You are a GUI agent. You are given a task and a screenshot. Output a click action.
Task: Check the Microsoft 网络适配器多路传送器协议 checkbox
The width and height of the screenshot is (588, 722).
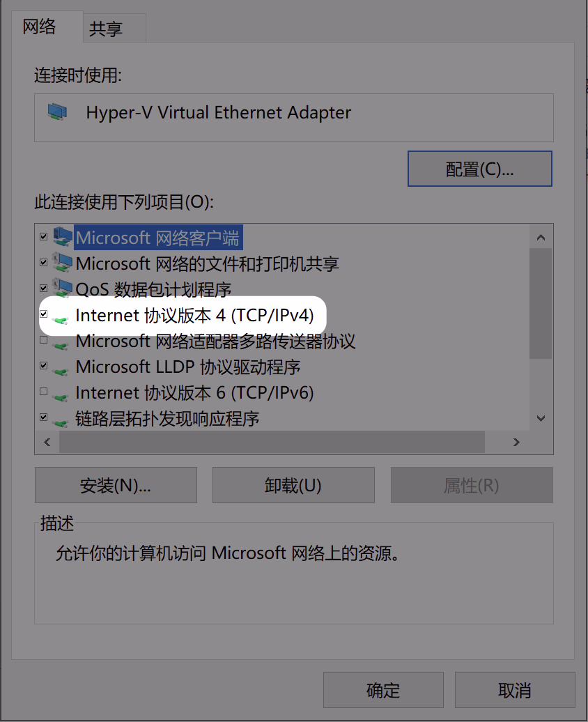[44, 340]
